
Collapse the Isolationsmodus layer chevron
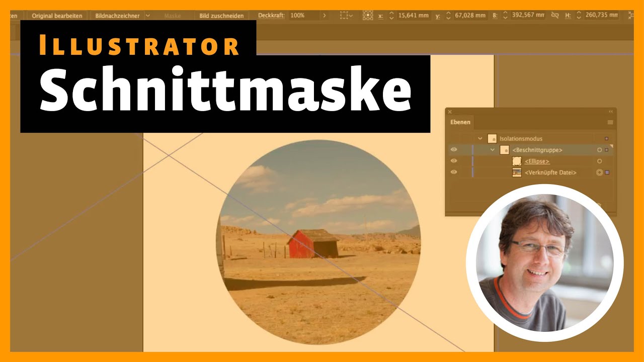coord(480,138)
